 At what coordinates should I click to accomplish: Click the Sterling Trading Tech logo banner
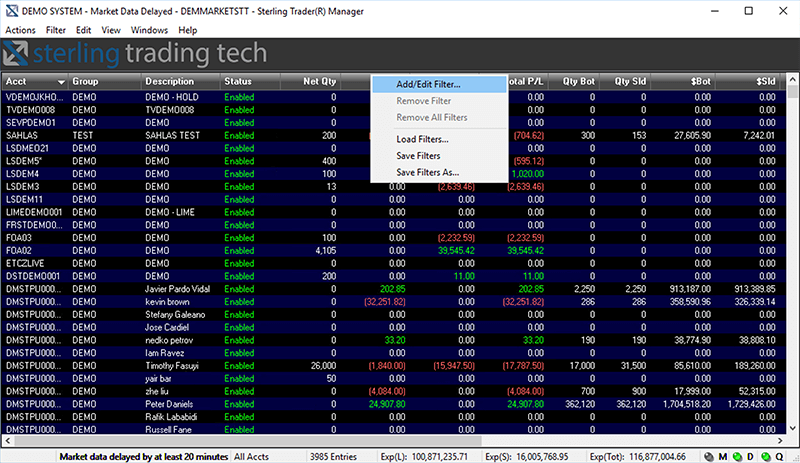(136, 54)
